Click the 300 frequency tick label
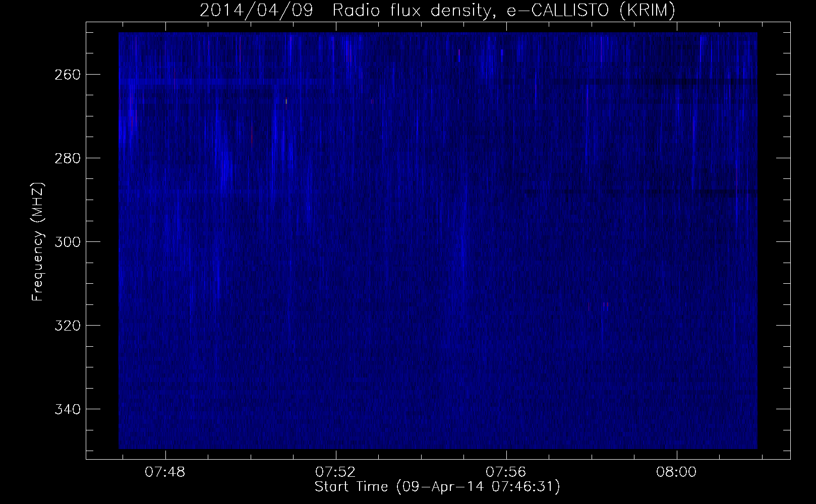This screenshot has height=504, width=816. [67, 242]
